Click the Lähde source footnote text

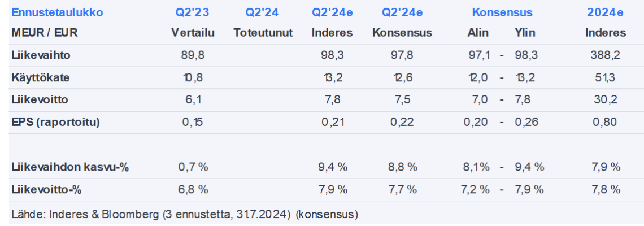[x=185, y=215]
